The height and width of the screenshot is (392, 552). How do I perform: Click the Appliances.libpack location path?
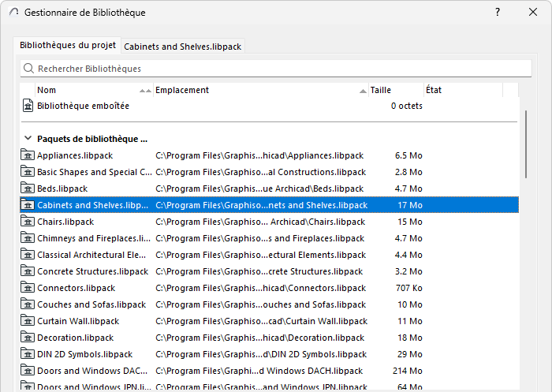tap(259, 155)
